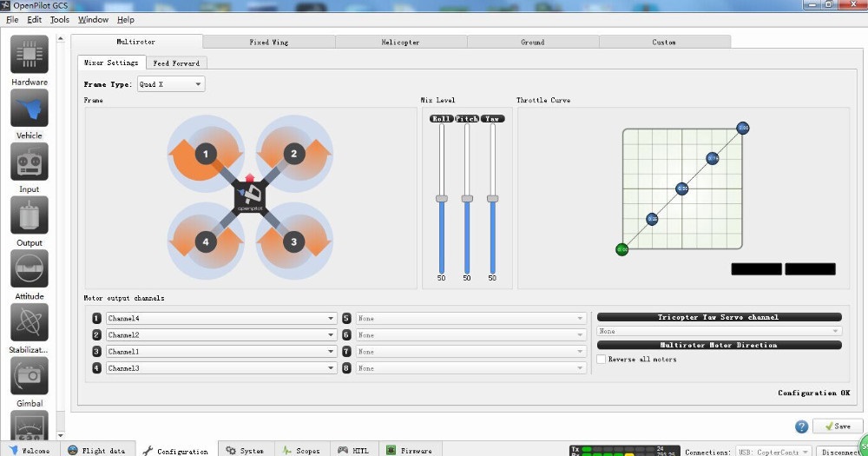Click the OpenPilot GCS title bar icon

[5, 5]
